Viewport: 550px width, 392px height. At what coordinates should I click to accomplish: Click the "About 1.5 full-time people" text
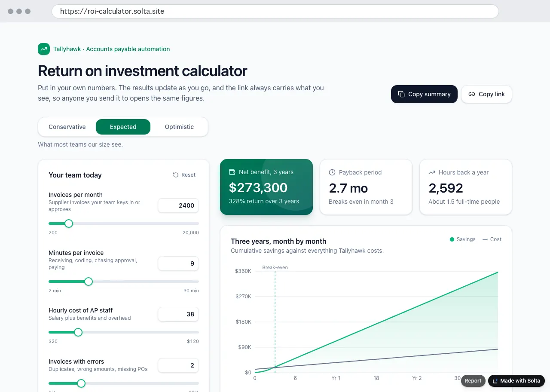(x=464, y=202)
